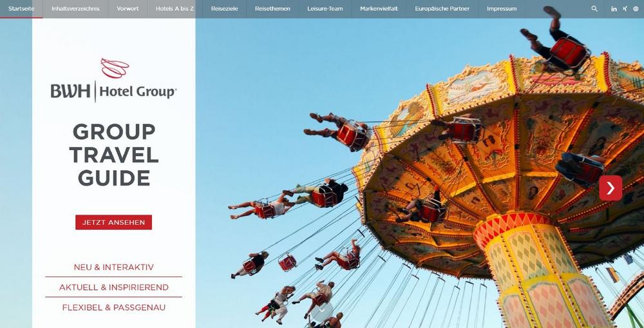644x328 pixels.
Task: Open Hotels A bis Z
Action: tap(175, 8)
